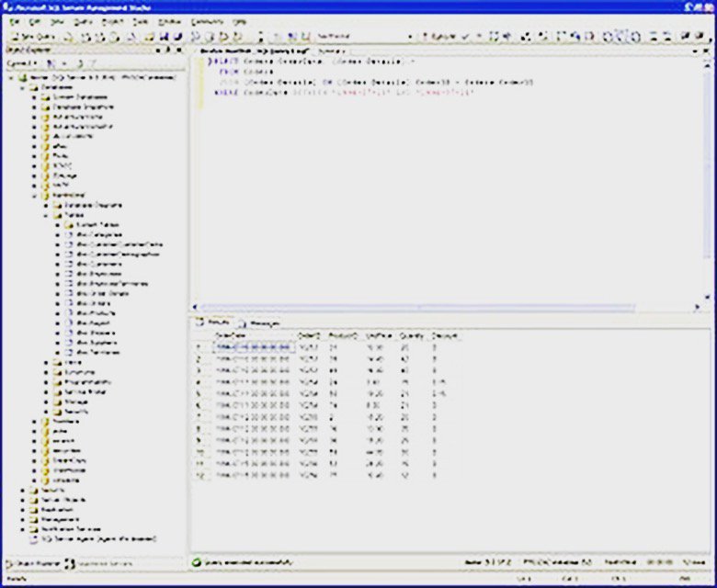
Task: Expand the Management server node
Action: (23, 519)
